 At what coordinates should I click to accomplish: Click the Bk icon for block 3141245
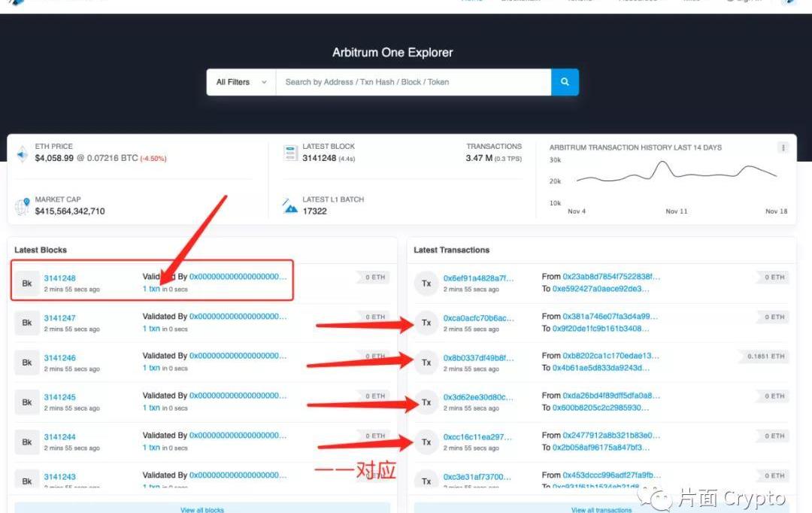[27, 402]
